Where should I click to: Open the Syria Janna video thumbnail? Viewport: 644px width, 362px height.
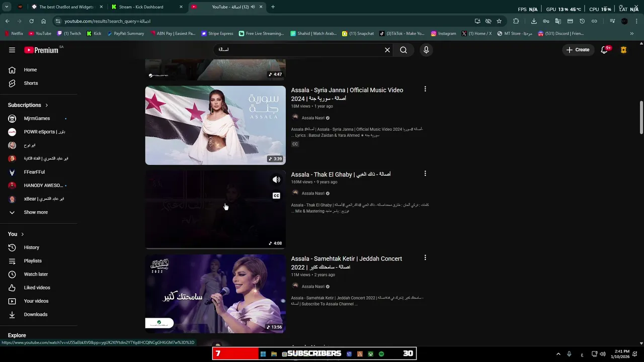(x=215, y=125)
